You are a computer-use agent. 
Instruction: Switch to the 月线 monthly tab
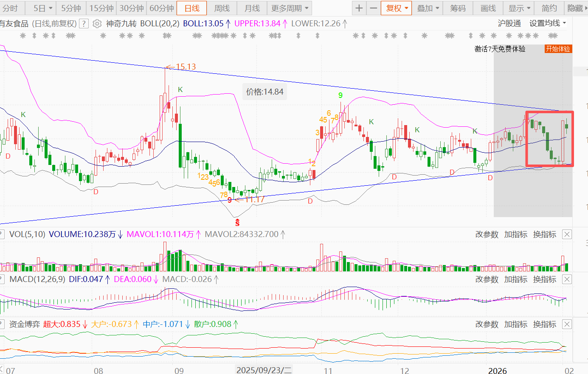252,8
